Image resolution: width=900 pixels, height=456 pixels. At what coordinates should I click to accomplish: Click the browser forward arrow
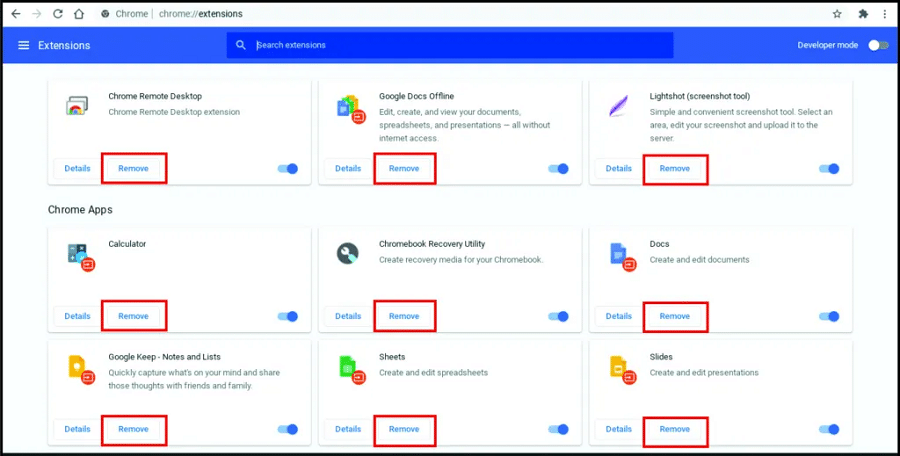[37, 14]
